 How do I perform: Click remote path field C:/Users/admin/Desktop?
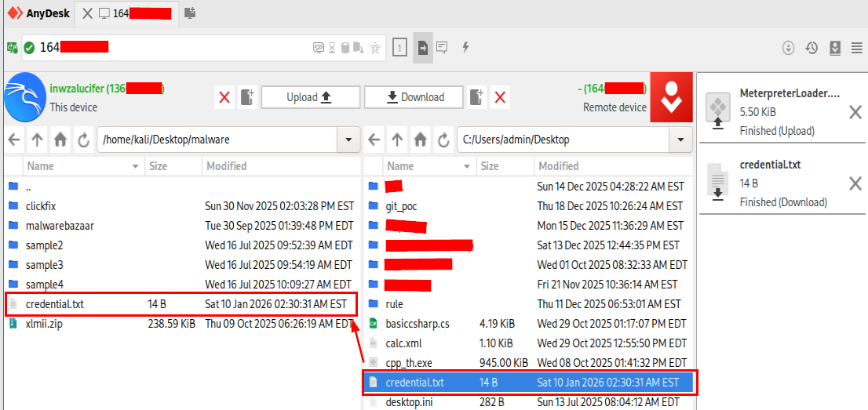point(563,140)
